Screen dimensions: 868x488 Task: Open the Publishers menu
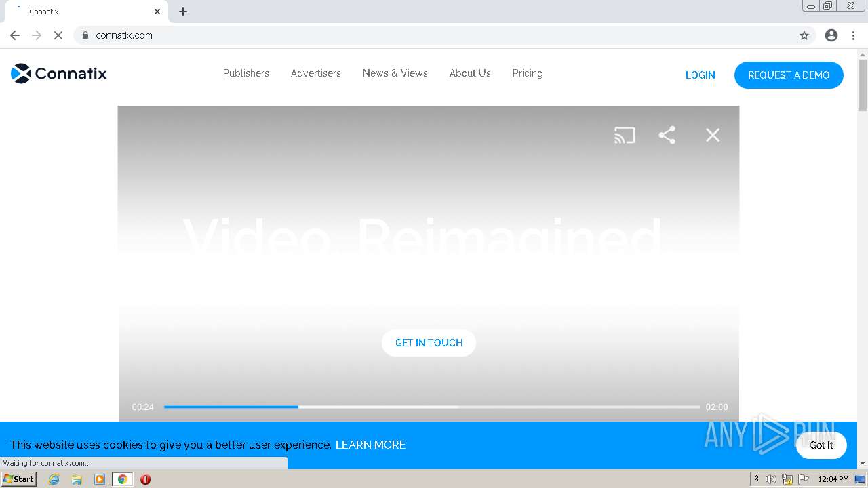click(246, 73)
